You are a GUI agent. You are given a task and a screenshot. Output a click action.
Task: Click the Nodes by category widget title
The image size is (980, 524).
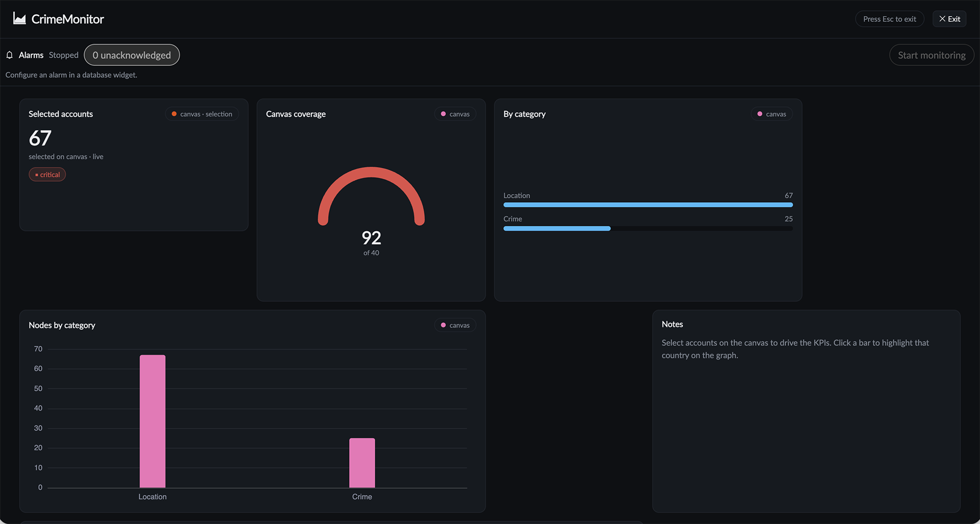point(62,325)
